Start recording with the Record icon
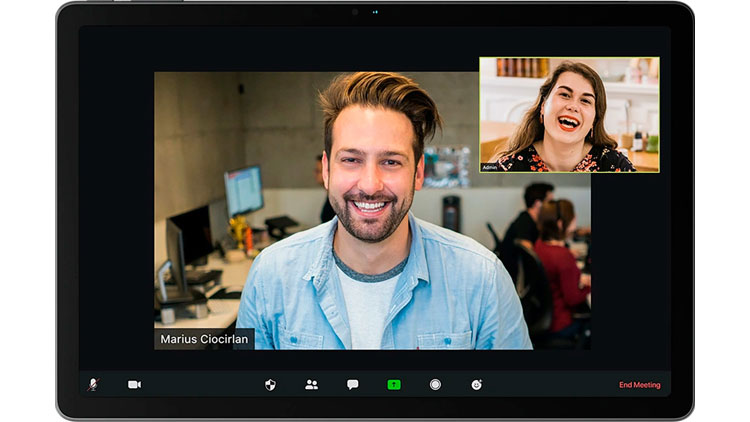 point(435,384)
